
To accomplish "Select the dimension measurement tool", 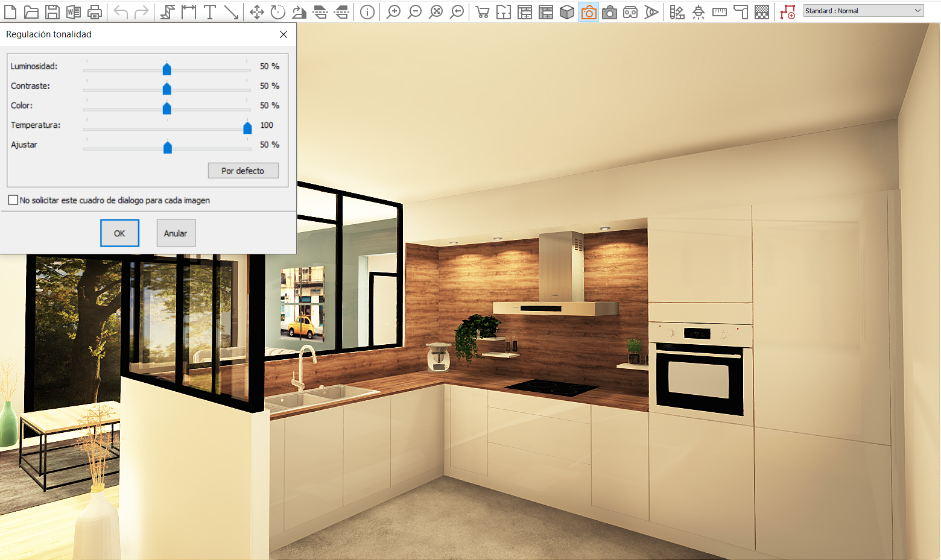I will pyautogui.click(x=189, y=11).
